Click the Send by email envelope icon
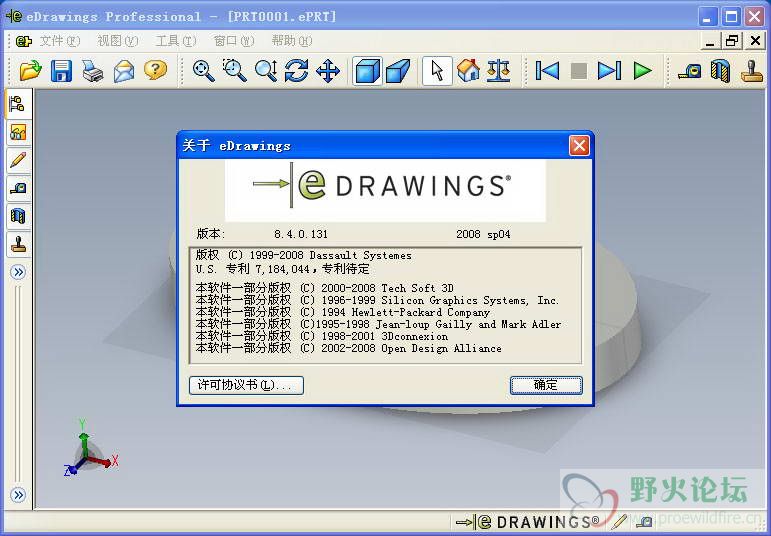This screenshot has height=536, width=771. pos(124,71)
